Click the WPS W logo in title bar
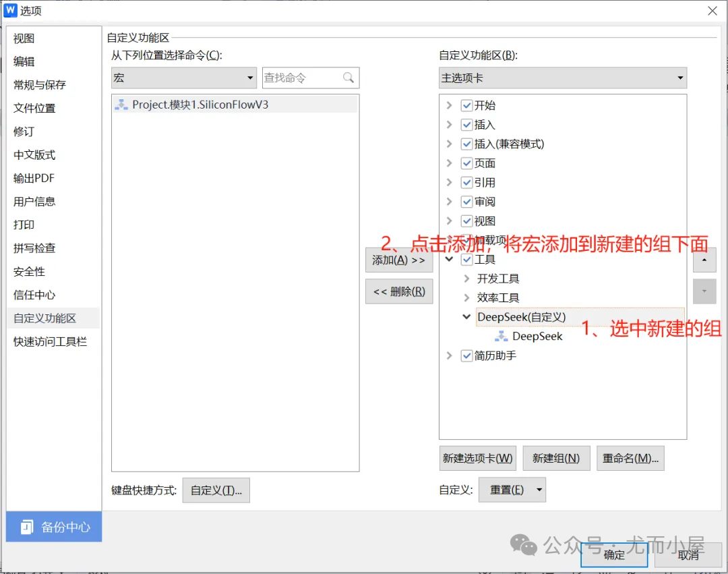Image resolution: width=728 pixels, height=574 pixels. click(10, 10)
